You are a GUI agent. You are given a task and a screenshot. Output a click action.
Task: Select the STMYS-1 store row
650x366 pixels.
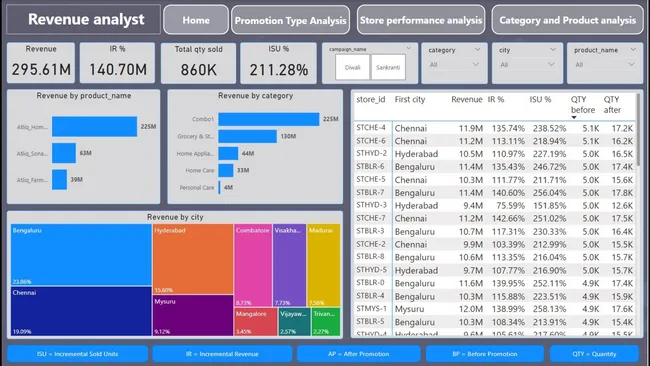pos(495,309)
